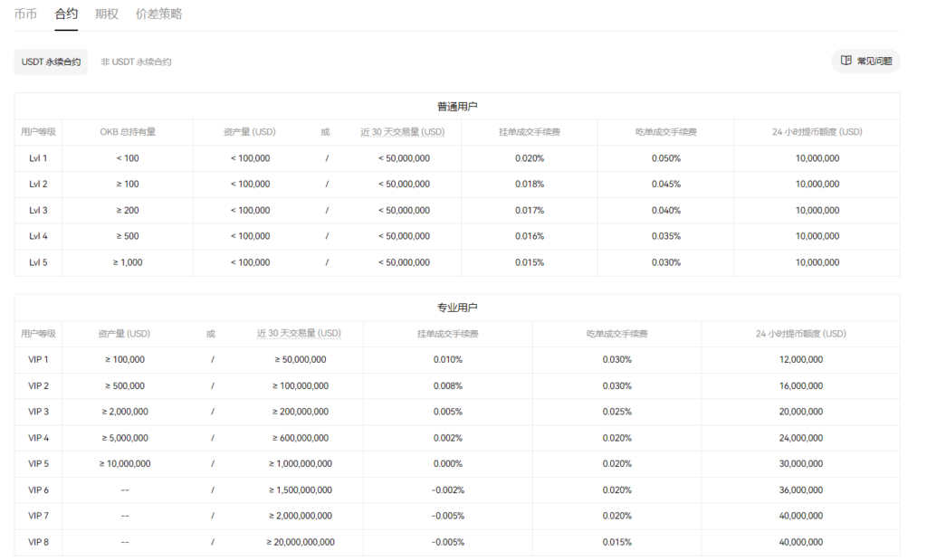Click VIP 8 taker fee 0.015%

(617, 542)
